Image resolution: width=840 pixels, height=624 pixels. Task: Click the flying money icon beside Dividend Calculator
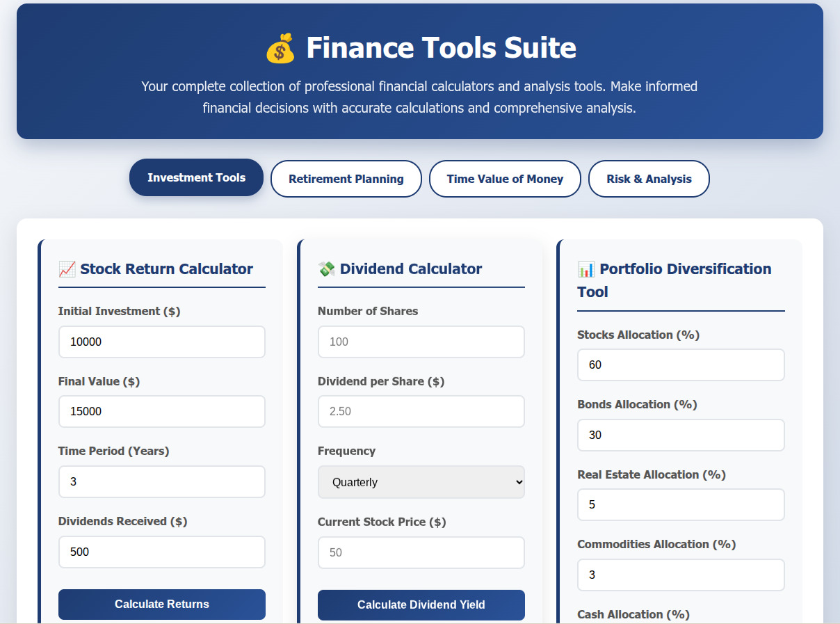click(x=326, y=269)
